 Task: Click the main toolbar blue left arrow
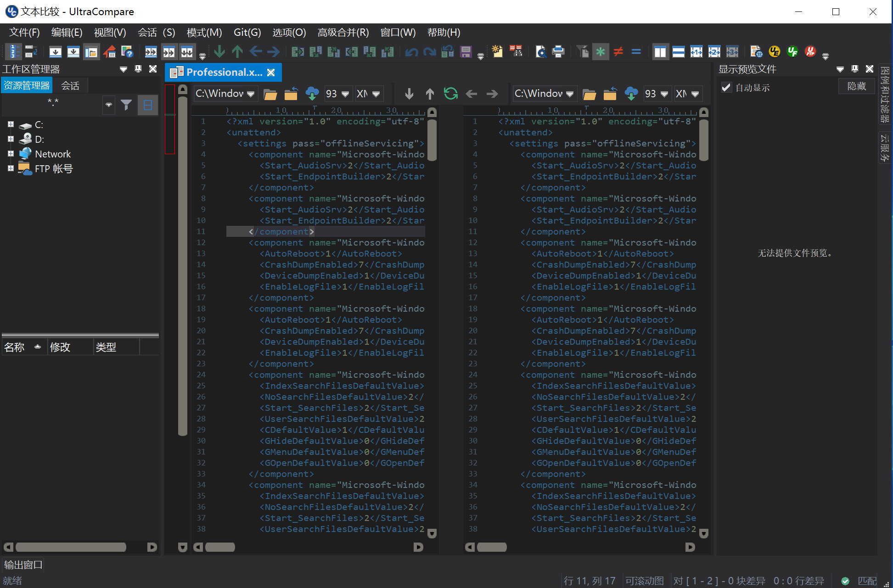point(256,51)
